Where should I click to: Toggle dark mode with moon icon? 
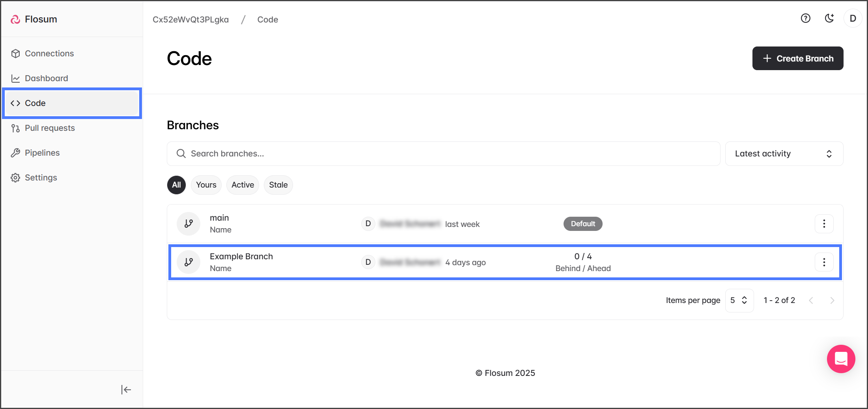coord(829,19)
